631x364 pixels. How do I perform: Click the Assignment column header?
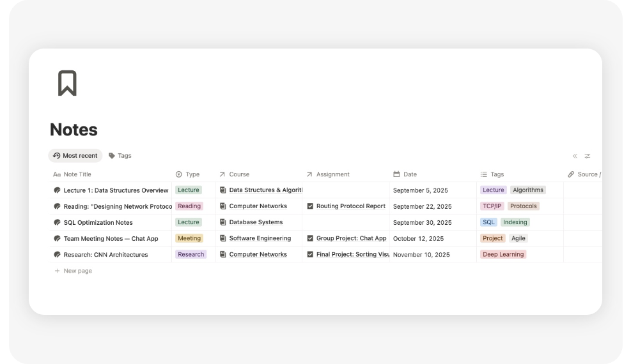[328, 174]
